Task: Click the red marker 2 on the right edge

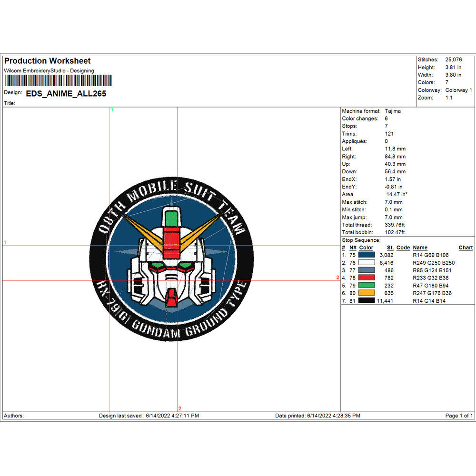Action: coord(337,277)
